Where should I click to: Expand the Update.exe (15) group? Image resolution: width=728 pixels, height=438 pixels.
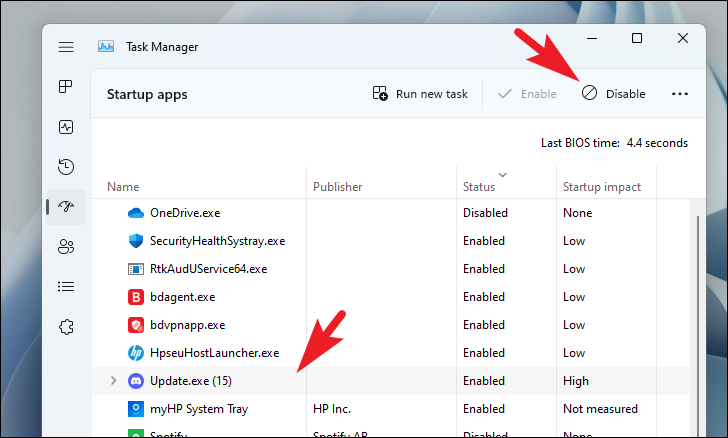[x=114, y=381]
